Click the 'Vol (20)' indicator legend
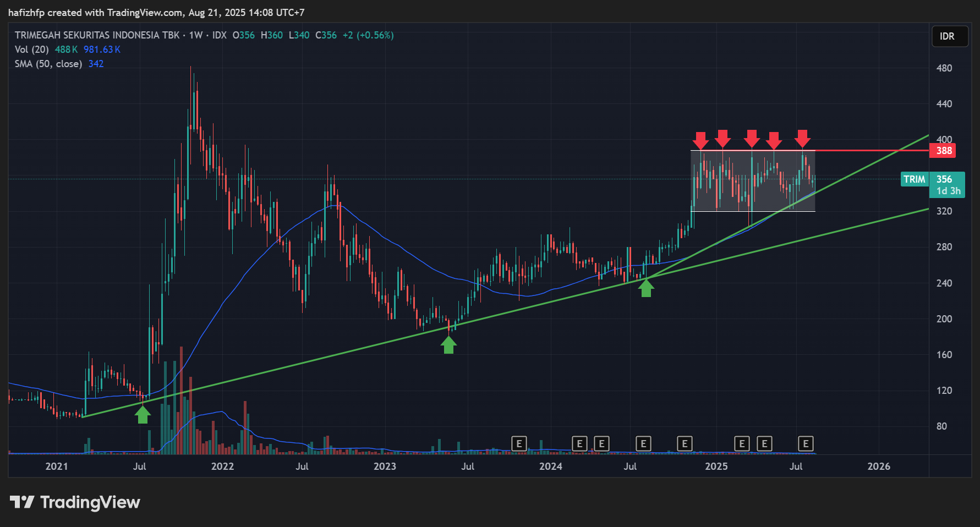Screen dimensions: 980x527 (x=32, y=50)
